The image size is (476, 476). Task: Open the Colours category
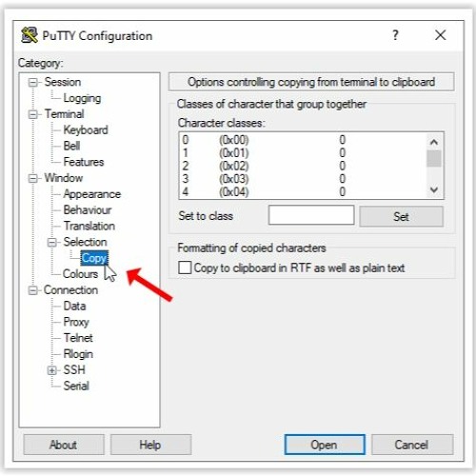coord(80,274)
